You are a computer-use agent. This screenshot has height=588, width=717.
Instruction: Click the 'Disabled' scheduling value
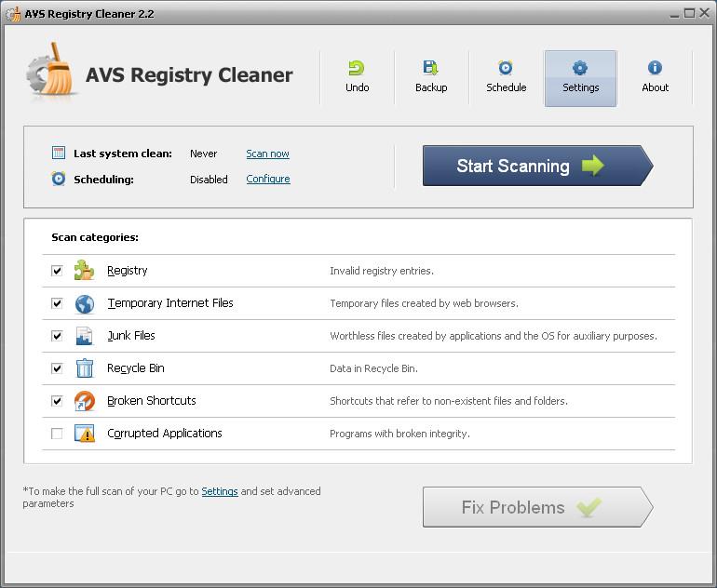pos(209,180)
